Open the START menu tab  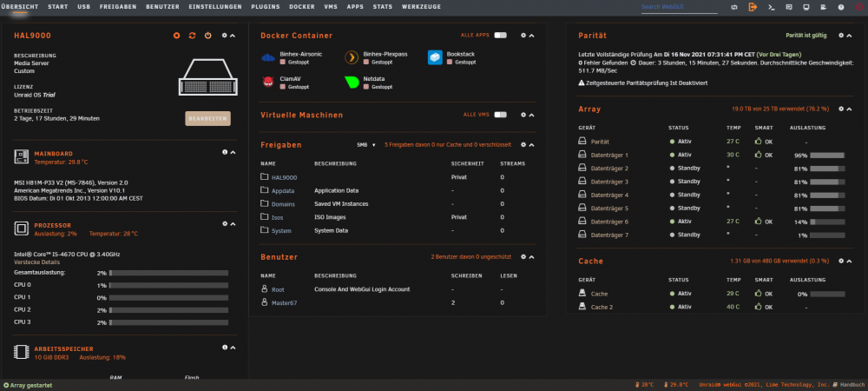click(x=58, y=7)
